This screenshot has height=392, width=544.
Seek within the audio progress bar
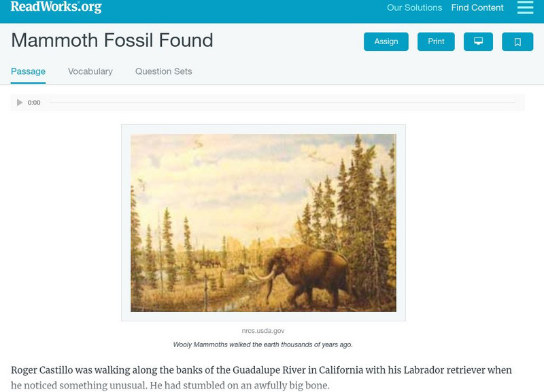(282, 103)
